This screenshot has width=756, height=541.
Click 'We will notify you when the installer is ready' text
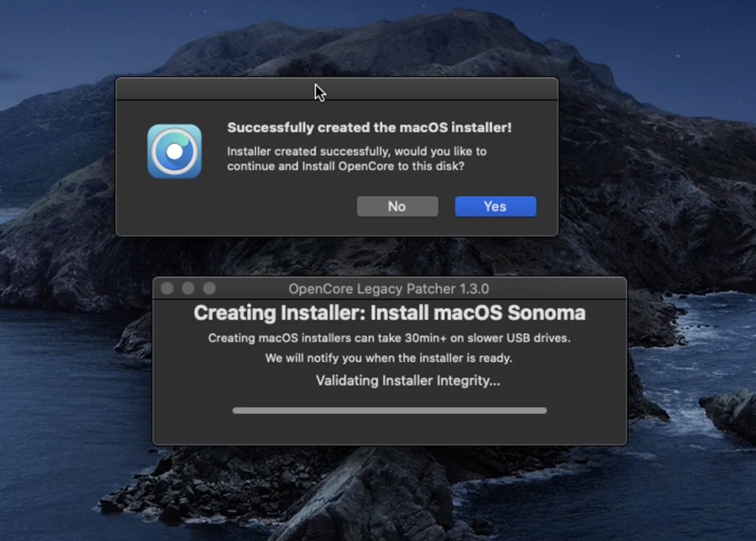(x=389, y=358)
